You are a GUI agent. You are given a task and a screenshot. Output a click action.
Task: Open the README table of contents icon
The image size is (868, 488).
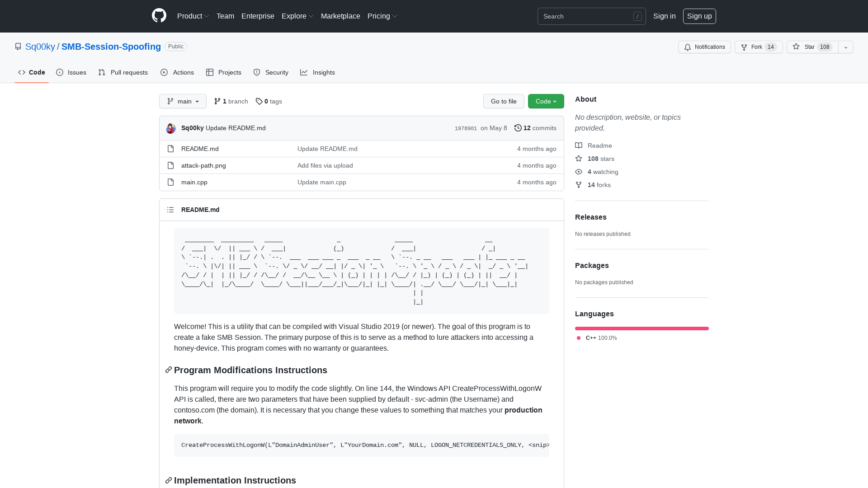point(170,210)
